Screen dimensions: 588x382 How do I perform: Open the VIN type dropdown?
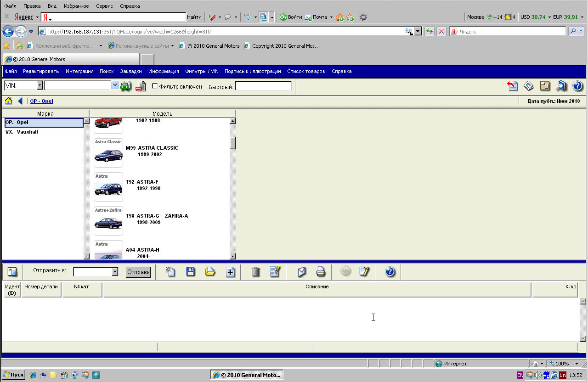click(40, 85)
